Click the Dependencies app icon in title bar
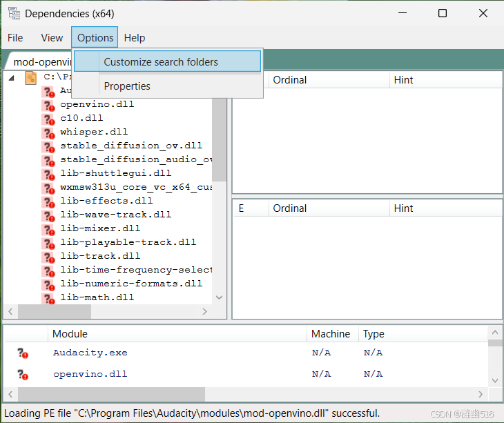 coord(14,13)
